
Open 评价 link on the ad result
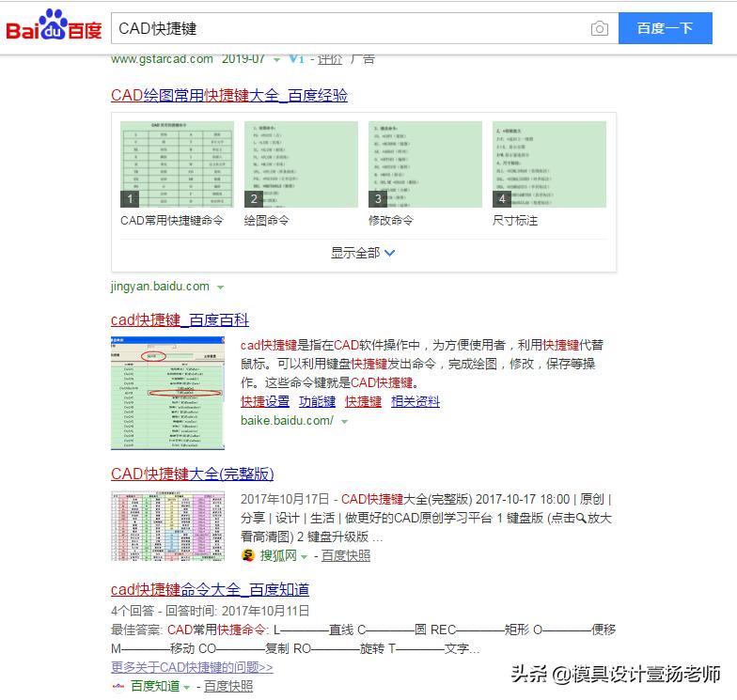pyautogui.click(x=330, y=59)
